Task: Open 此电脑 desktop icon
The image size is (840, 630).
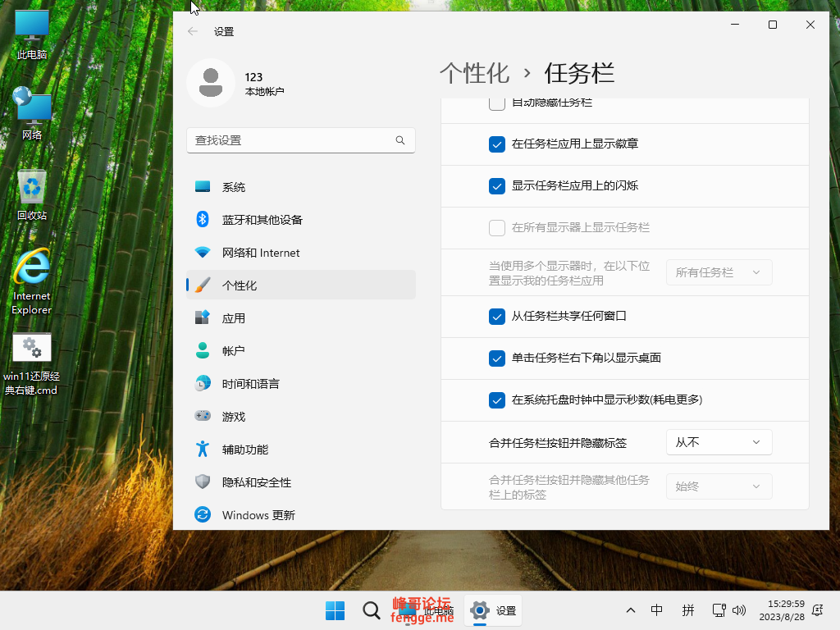Action: click(32, 34)
